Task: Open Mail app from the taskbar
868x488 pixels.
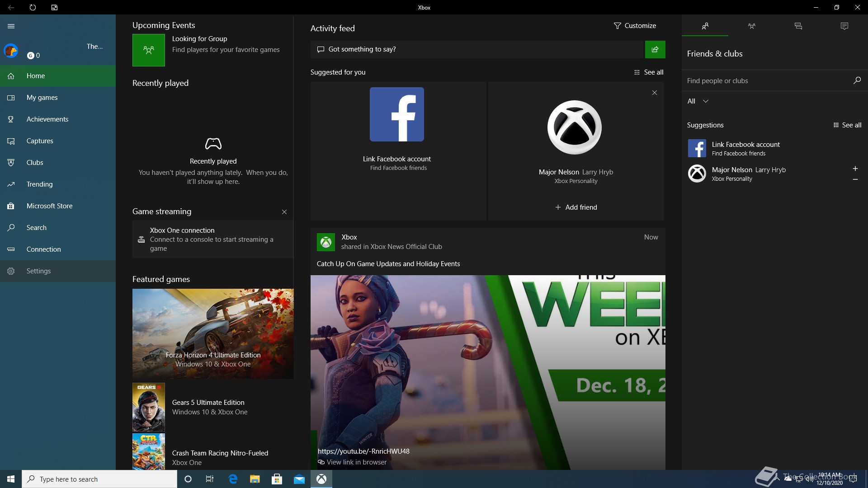Action: click(x=299, y=479)
